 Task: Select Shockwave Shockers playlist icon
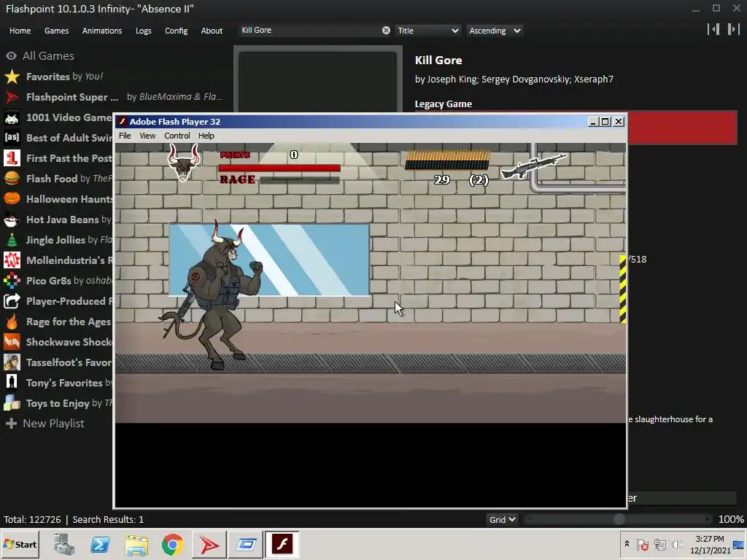pyautogui.click(x=12, y=342)
